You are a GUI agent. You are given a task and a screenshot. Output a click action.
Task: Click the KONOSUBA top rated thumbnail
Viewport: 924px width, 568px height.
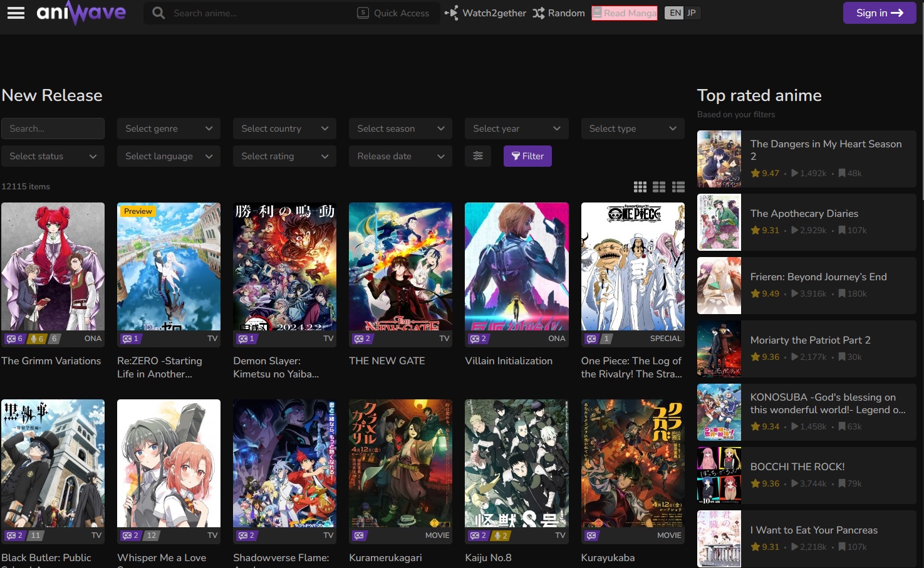point(719,413)
